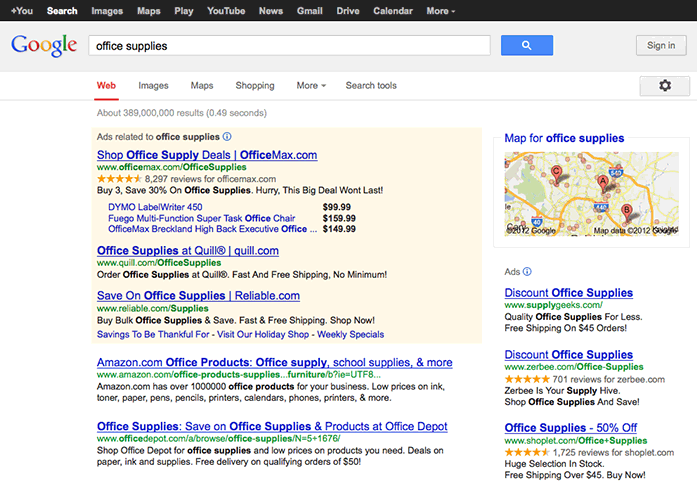
Task: Click 'www.supplygeeks.com/' URL text
Action: click(x=553, y=305)
